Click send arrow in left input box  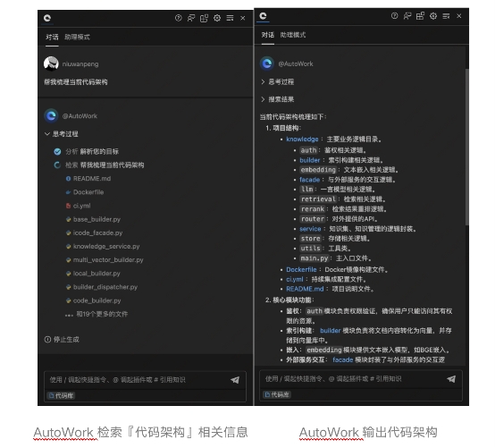[x=235, y=380]
